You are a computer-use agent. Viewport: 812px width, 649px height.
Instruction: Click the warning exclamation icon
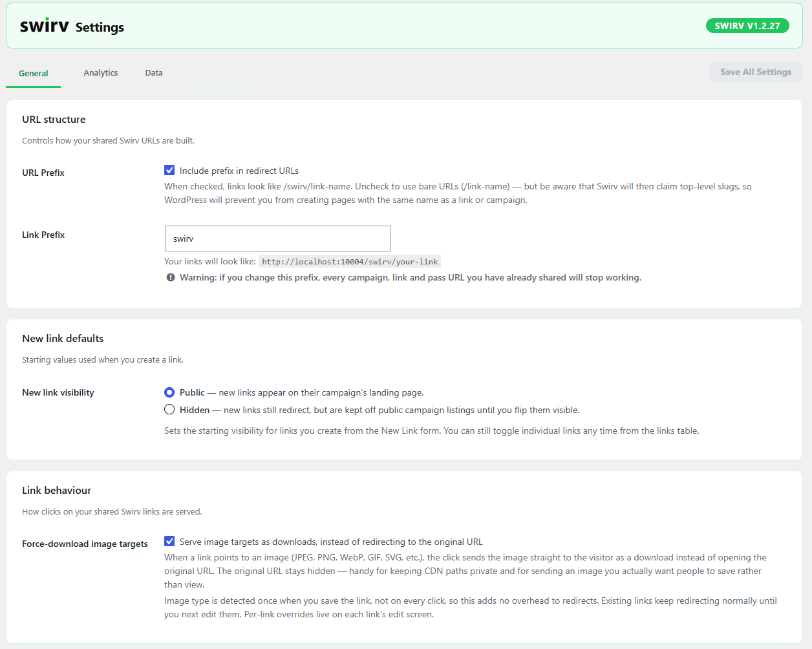pyautogui.click(x=171, y=277)
